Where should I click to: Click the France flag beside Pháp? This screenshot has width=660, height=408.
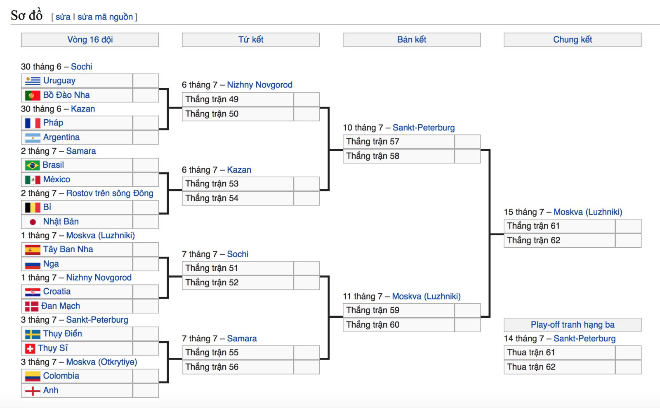coord(32,123)
